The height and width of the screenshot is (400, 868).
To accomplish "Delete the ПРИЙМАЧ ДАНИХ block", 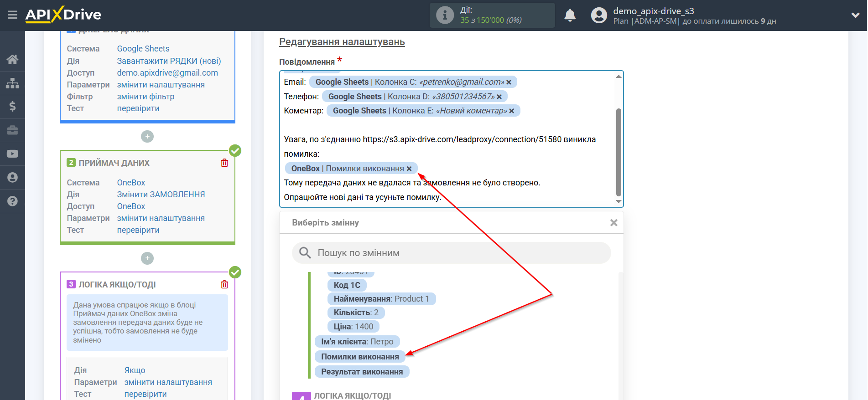I will pyautogui.click(x=224, y=163).
